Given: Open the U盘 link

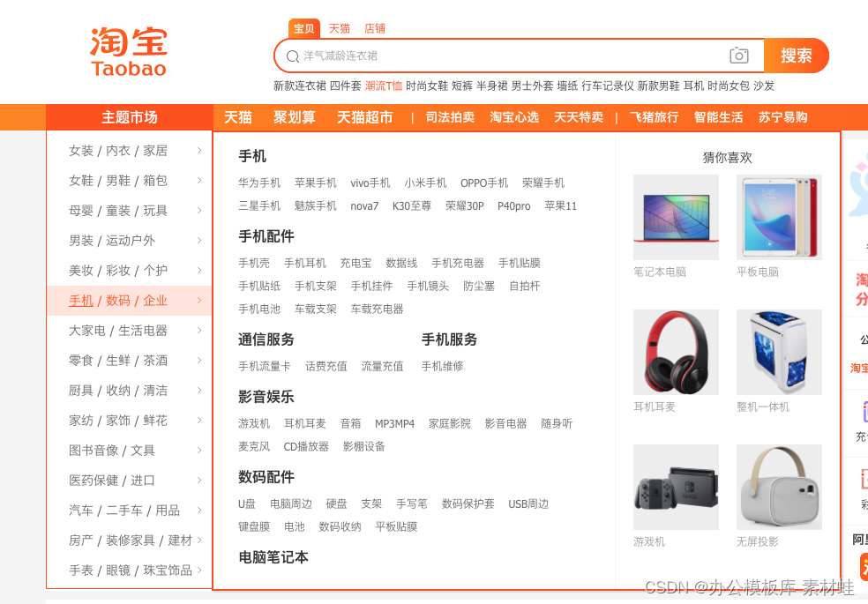Looking at the screenshot, I should click(247, 503).
